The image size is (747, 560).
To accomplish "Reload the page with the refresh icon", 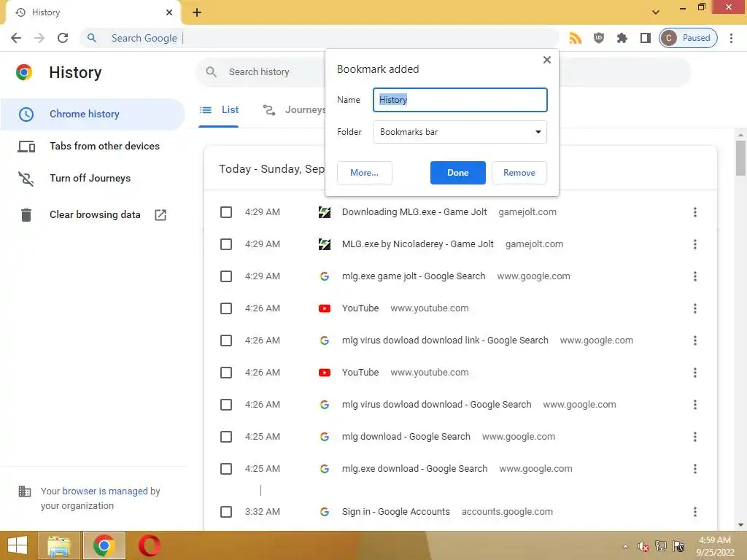I will [x=63, y=38].
